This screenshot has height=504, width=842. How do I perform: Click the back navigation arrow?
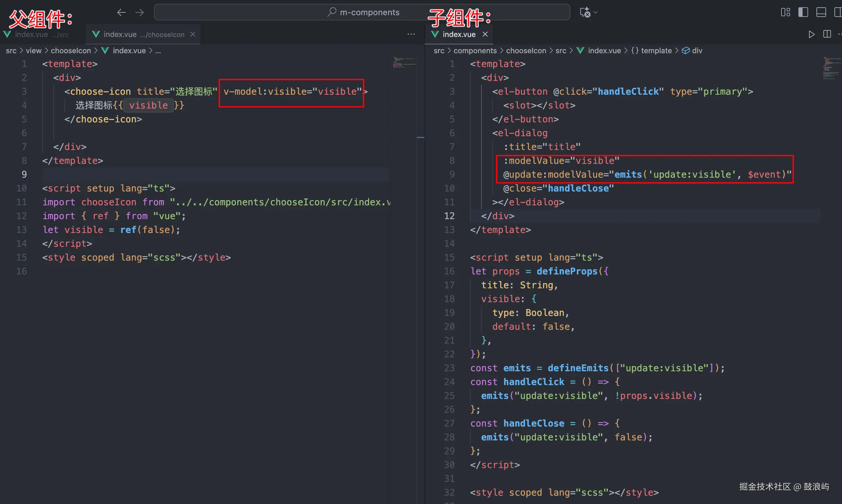(x=121, y=13)
